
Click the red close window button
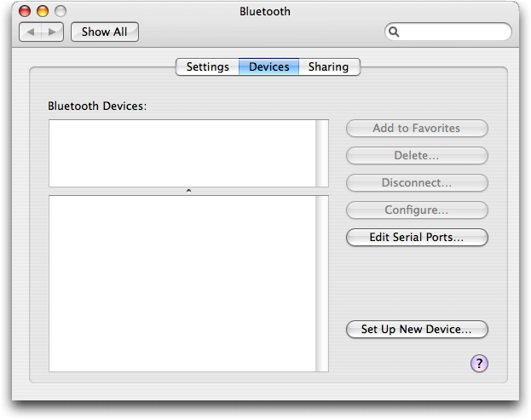click(x=25, y=11)
